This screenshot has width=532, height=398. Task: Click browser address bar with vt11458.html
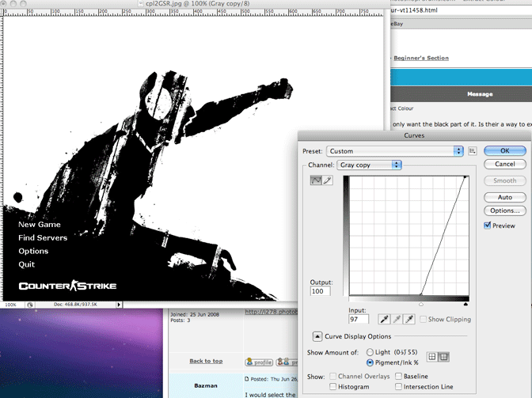point(461,10)
